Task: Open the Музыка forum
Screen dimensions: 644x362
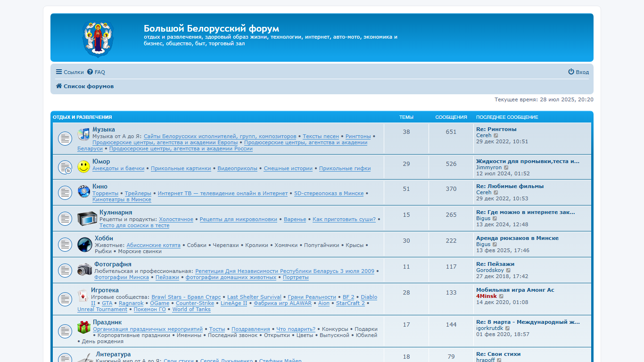Action: (x=104, y=130)
